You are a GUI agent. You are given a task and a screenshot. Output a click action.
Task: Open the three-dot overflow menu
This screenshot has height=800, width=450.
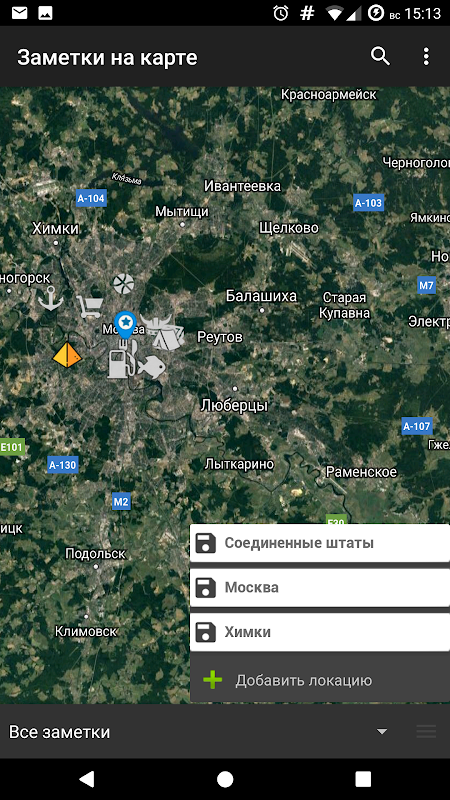coord(426,57)
